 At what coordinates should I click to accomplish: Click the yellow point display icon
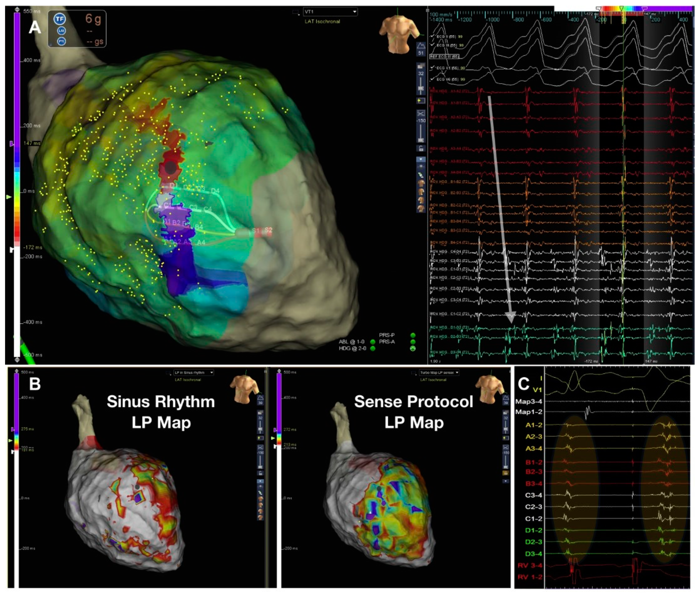click(421, 101)
